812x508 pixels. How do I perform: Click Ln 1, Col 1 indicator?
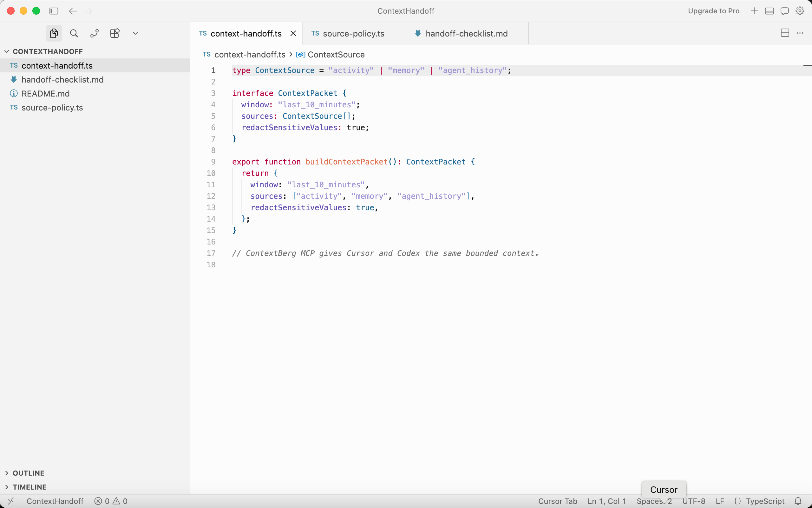(x=607, y=501)
